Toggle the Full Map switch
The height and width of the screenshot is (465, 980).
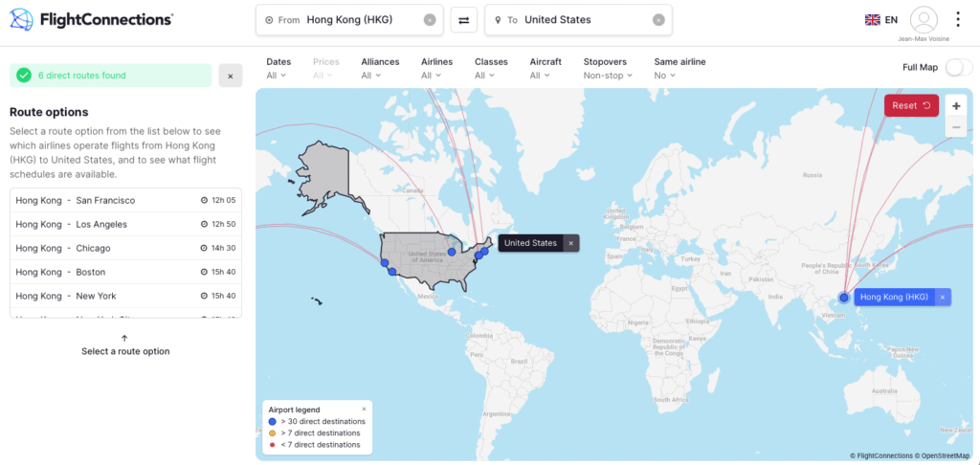(958, 67)
